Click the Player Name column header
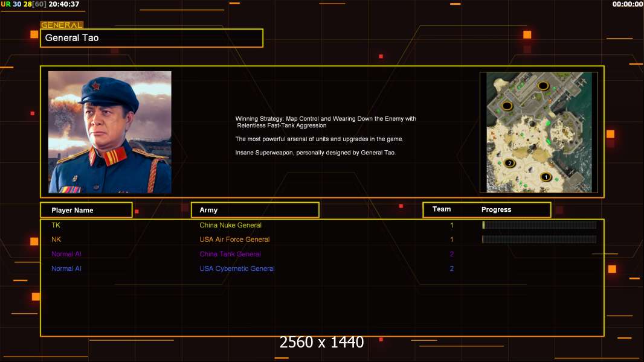644x362 pixels. [x=86, y=210]
